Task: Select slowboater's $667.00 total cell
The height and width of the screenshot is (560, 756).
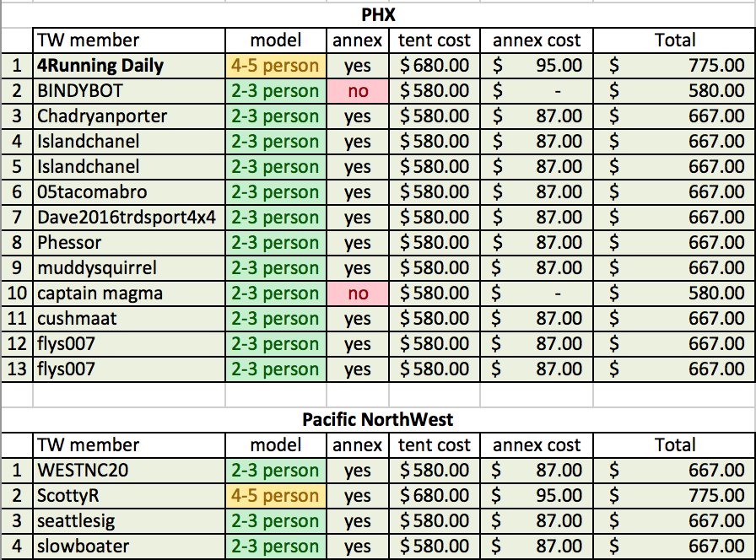Action: click(x=674, y=547)
